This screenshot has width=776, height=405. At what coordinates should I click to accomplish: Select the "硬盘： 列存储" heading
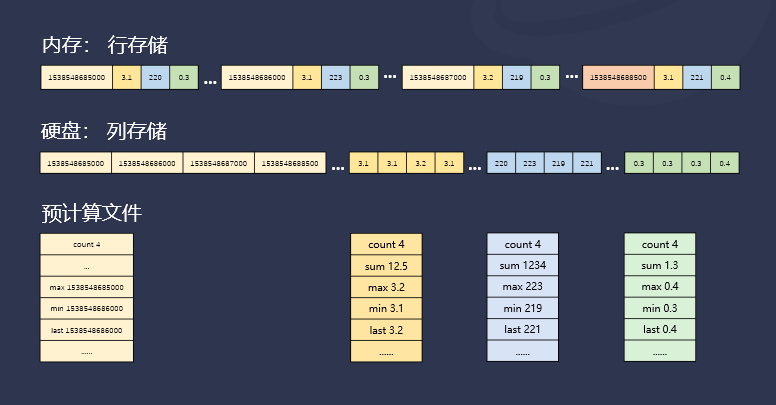[105, 132]
